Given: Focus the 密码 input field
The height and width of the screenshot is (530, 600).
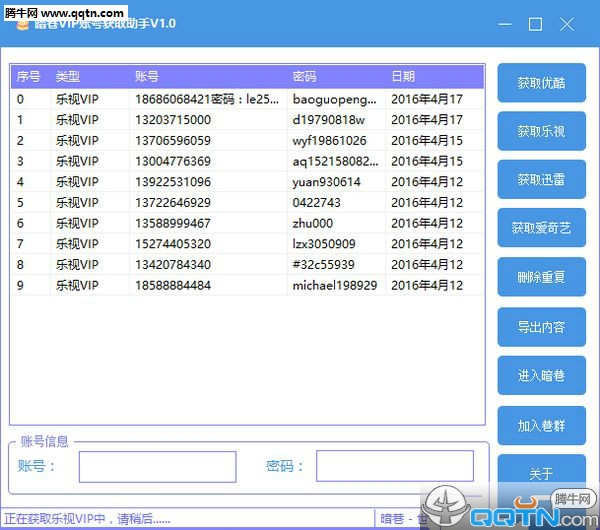Looking at the screenshot, I should pyautogui.click(x=395, y=466).
